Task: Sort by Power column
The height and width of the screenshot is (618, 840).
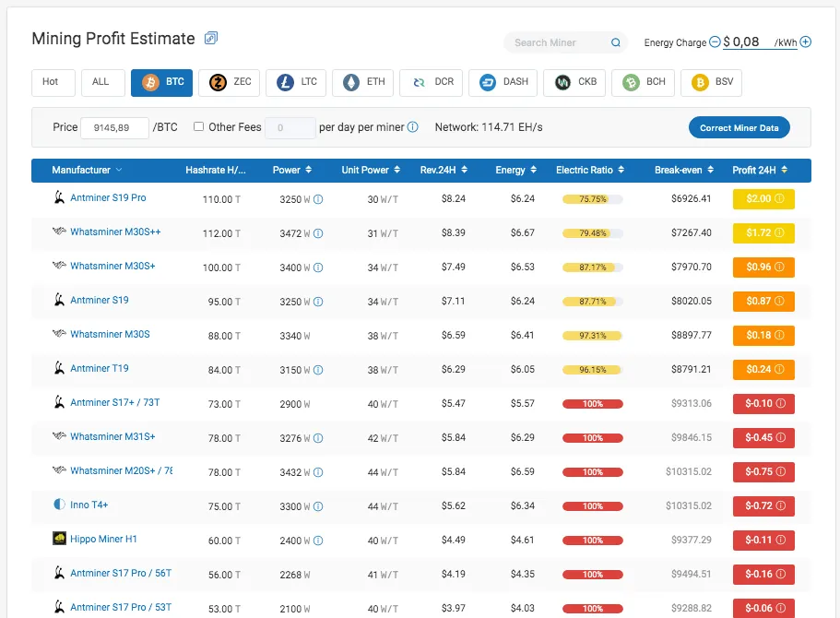Action: [309, 170]
